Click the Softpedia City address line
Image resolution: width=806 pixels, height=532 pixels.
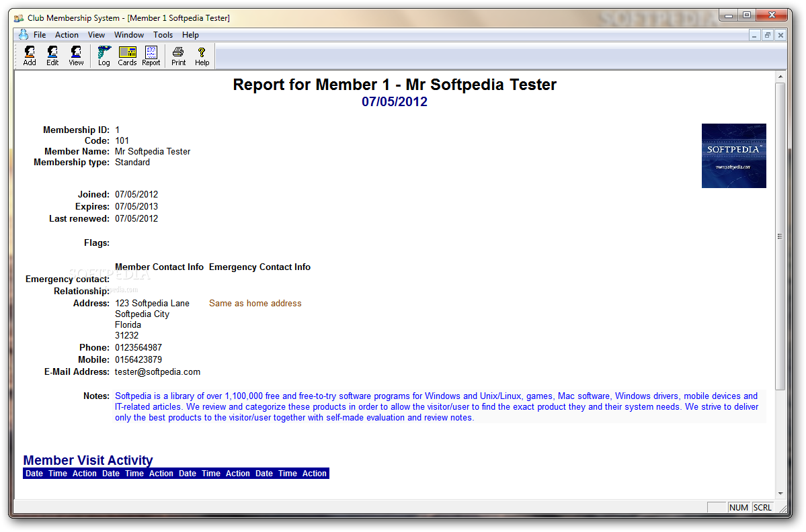[x=142, y=314]
